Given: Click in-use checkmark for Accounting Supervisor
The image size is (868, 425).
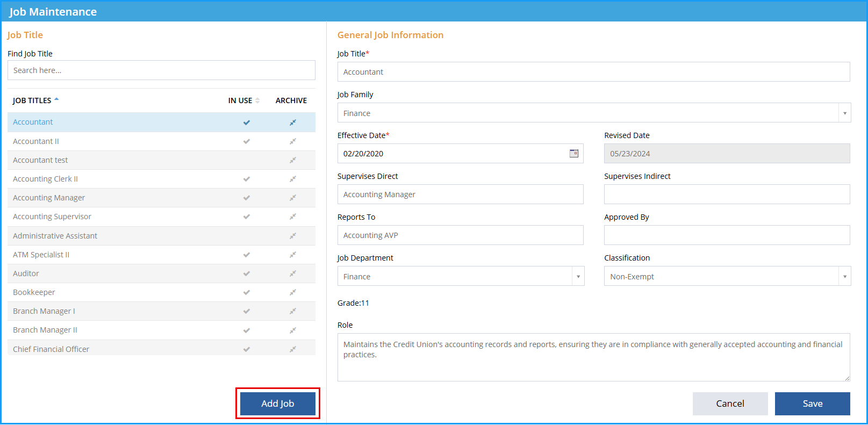Looking at the screenshot, I should (x=247, y=217).
